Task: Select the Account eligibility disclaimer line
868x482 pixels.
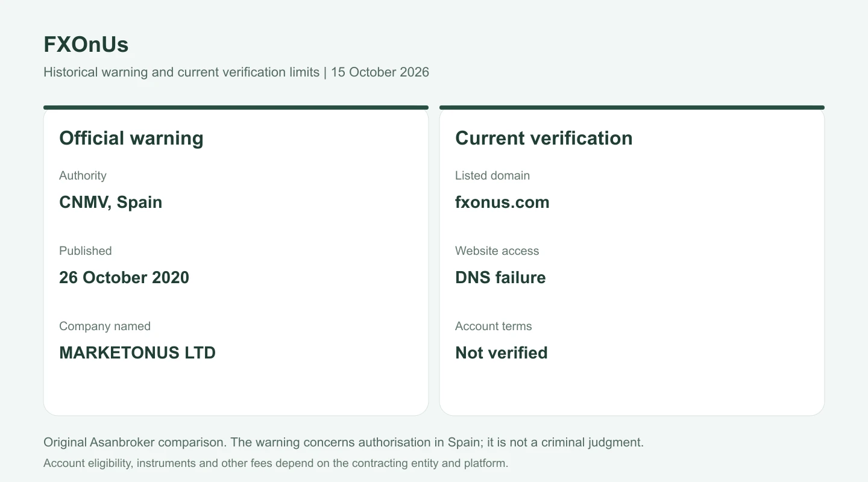Action: pos(276,463)
